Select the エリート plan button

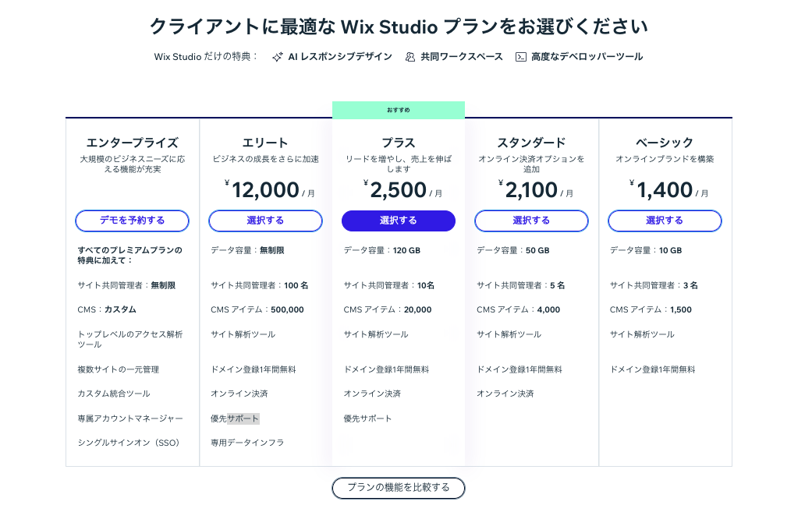265,221
